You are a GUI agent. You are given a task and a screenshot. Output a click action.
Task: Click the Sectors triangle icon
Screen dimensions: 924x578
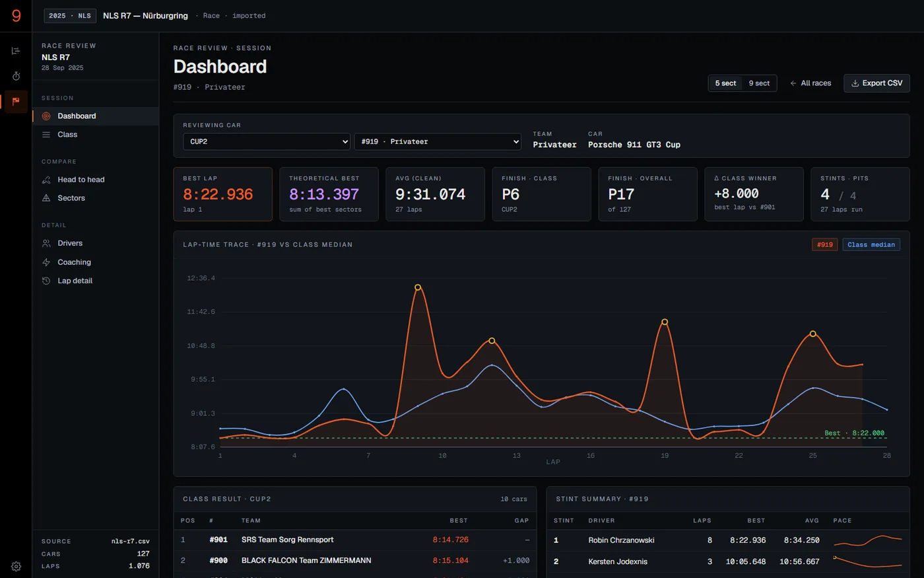[x=46, y=198]
